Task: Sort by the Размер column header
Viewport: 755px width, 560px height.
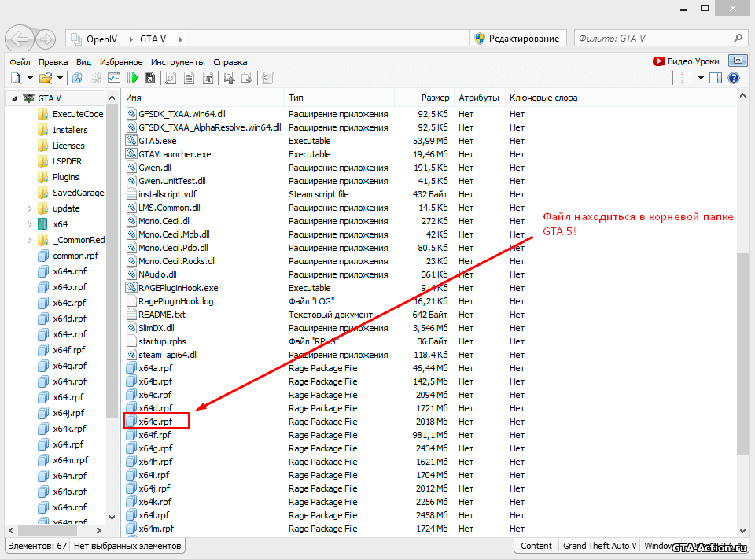Action: tap(424, 98)
